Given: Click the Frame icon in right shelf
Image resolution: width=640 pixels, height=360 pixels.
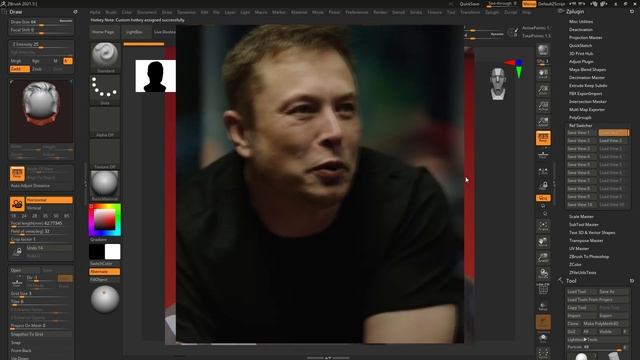Looking at the screenshot, I should tap(543, 226).
